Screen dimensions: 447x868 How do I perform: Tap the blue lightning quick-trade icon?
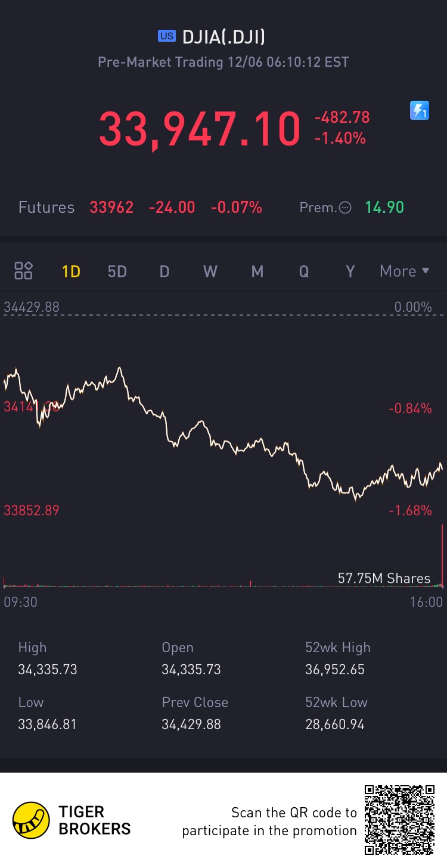420,110
